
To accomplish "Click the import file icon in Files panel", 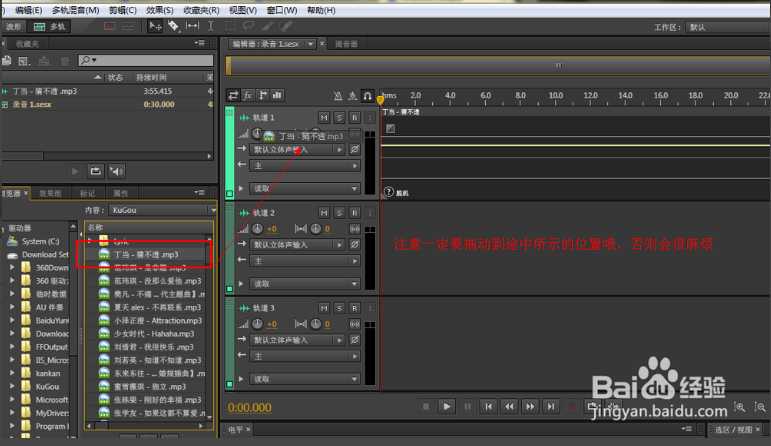I will tap(6, 61).
